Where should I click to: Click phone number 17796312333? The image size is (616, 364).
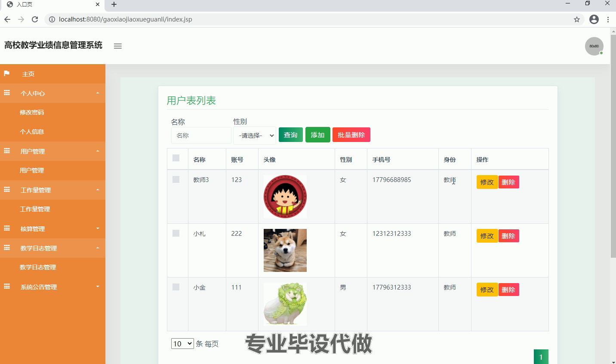click(391, 287)
